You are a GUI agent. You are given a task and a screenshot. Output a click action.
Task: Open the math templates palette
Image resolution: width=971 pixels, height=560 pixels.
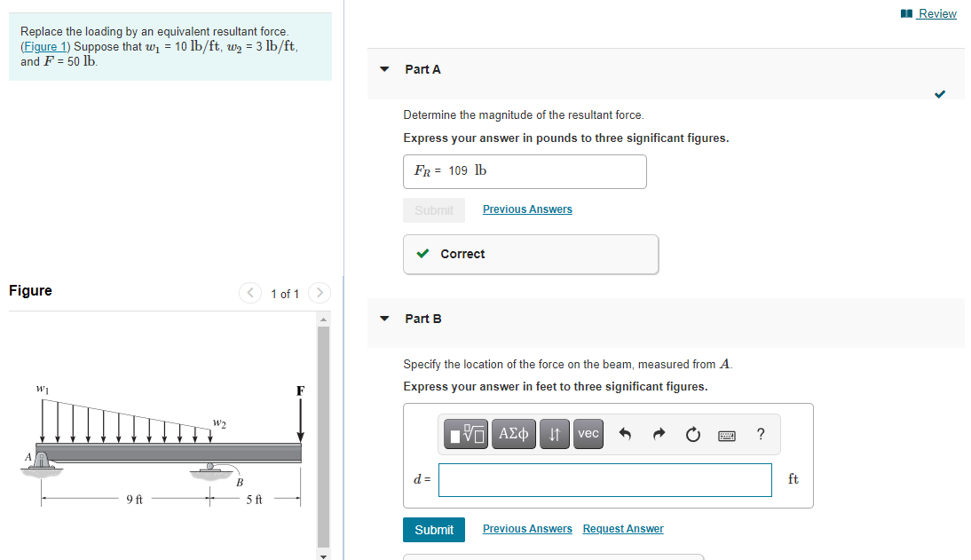click(465, 433)
